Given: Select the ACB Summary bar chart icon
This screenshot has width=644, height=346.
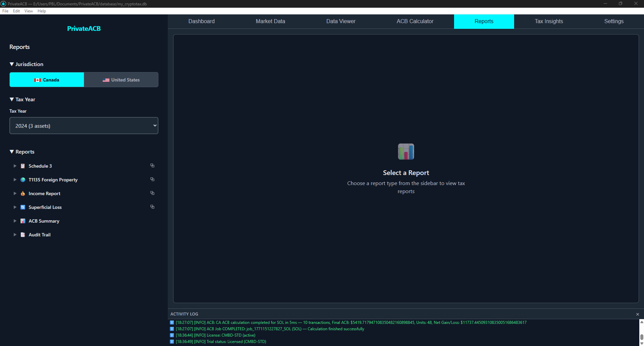Looking at the screenshot, I should [22, 221].
